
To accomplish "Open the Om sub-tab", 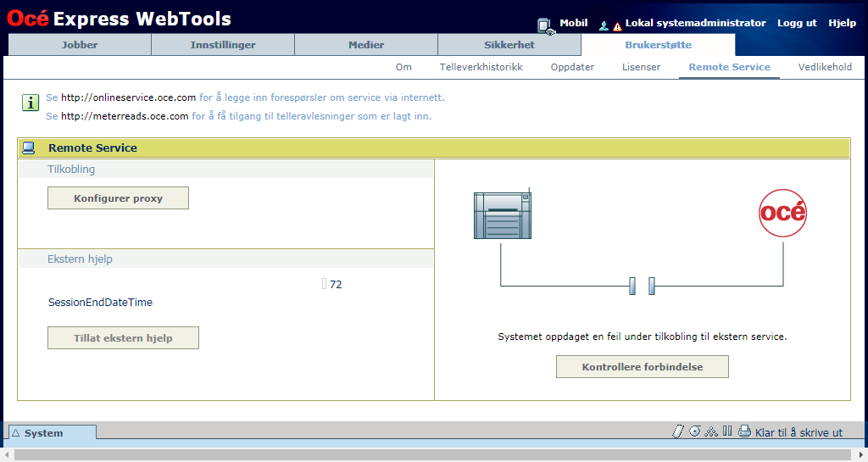I will (x=403, y=67).
